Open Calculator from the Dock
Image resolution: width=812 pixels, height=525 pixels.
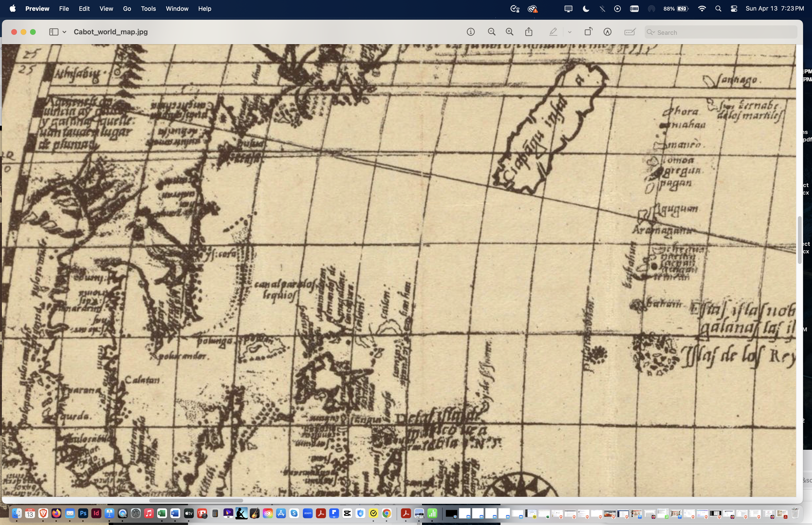(215, 513)
